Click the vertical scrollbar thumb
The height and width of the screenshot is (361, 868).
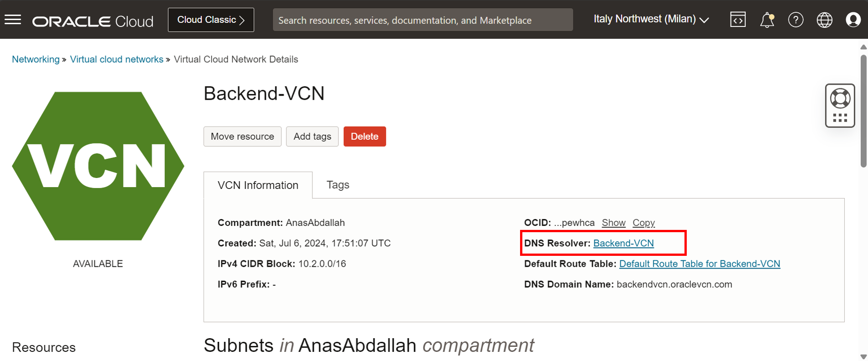tap(863, 112)
